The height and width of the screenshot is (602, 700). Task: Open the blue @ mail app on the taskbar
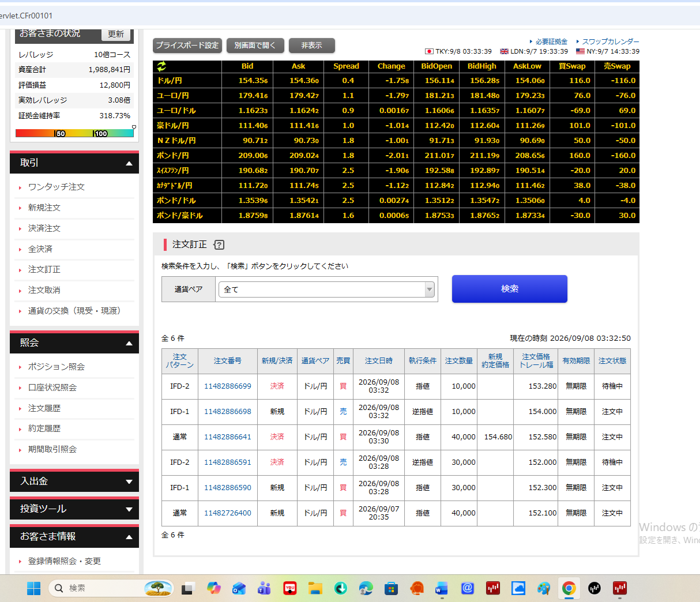[467, 588]
